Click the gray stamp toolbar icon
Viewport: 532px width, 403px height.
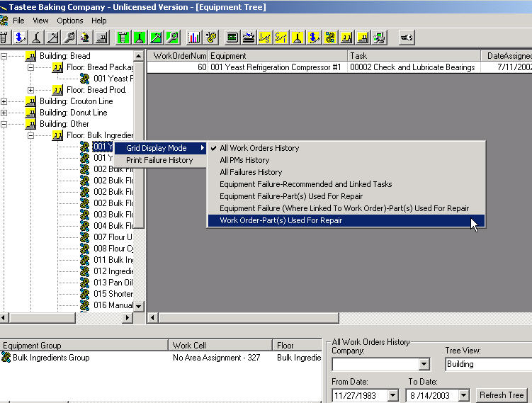click(36, 38)
